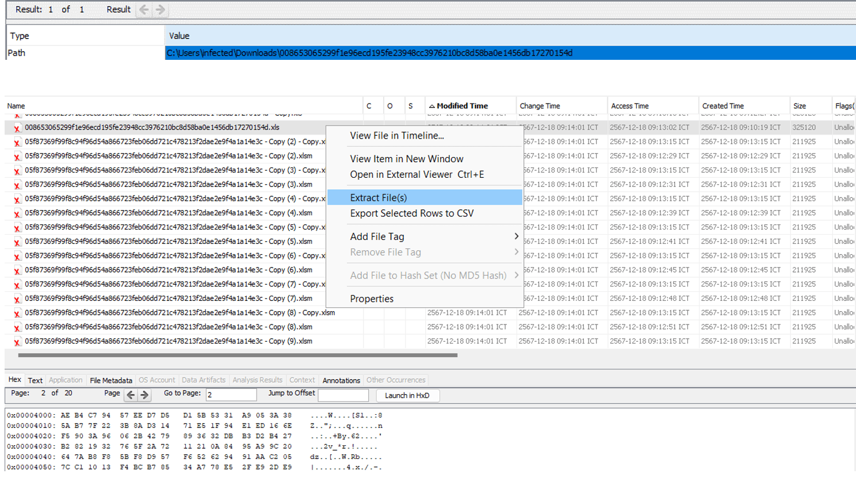Switch to the File Metadata tab

coord(111,380)
